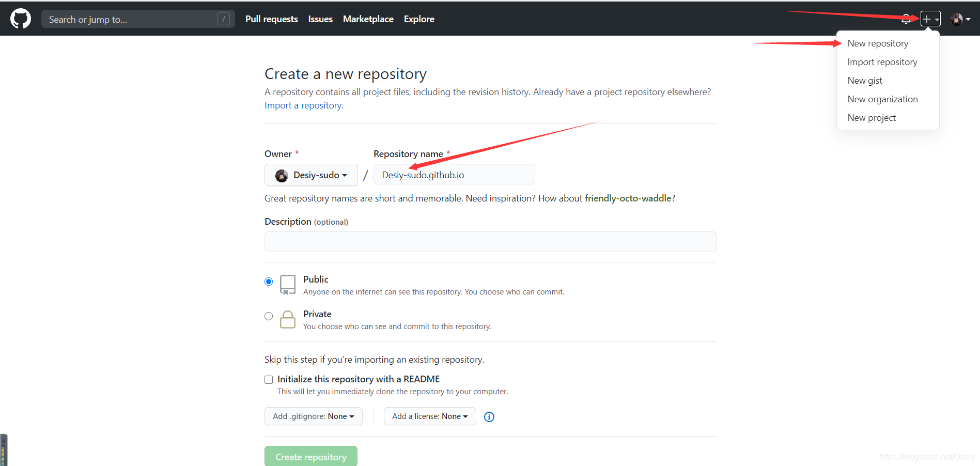Image resolution: width=980 pixels, height=466 pixels.
Task: Expand the Owner Desiy-sudo dropdown
Action: pos(311,175)
